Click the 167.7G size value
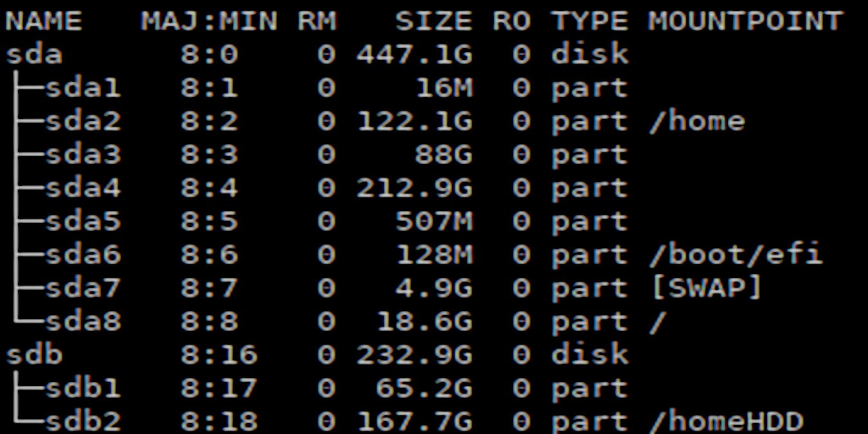The width and height of the screenshot is (868, 434). pyautogui.click(x=415, y=422)
